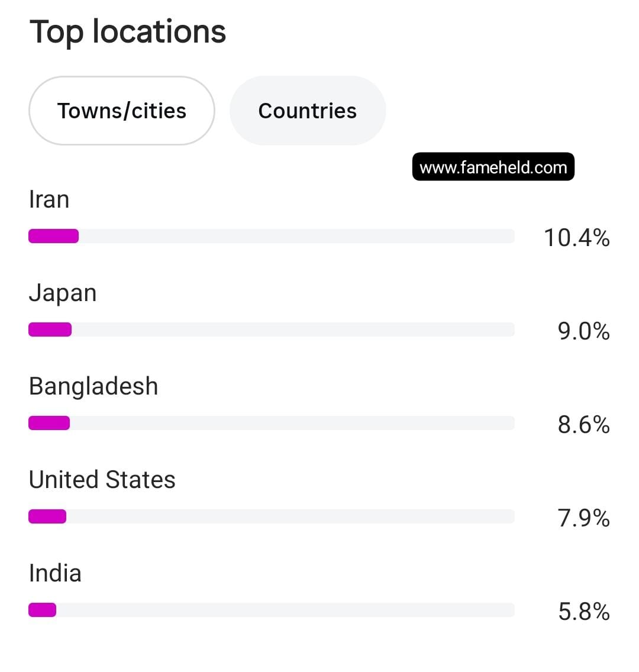The height and width of the screenshot is (672, 639).
Task: Select the Japan country label
Action: click(63, 293)
